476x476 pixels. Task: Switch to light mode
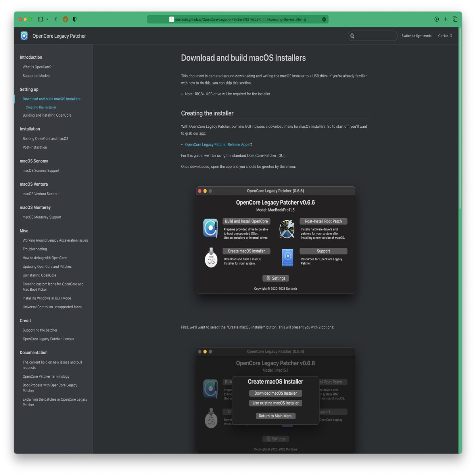click(x=416, y=36)
